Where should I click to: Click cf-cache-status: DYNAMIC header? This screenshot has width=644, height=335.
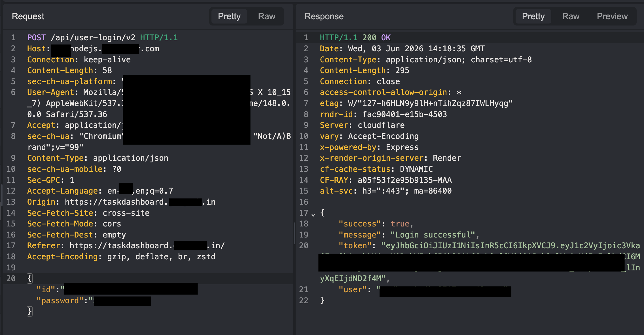tap(376, 169)
